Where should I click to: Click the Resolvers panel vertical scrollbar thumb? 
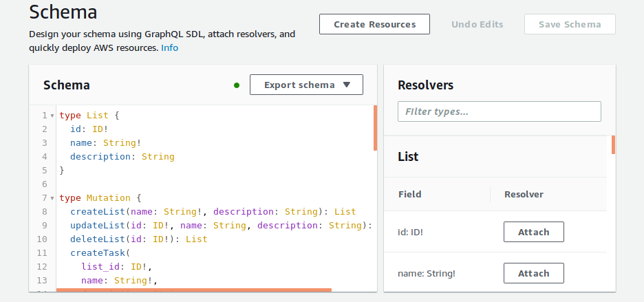(613, 144)
